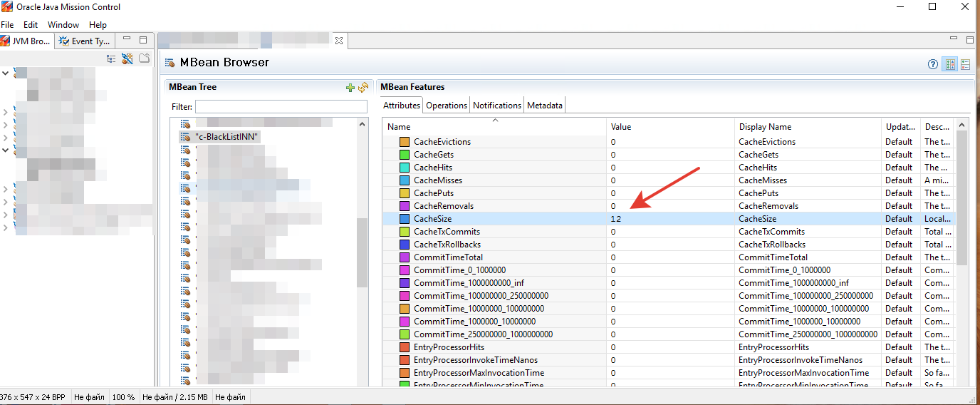The image size is (980, 405).
Task: Click the refresh MBean Tree icon
Action: [x=363, y=88]
